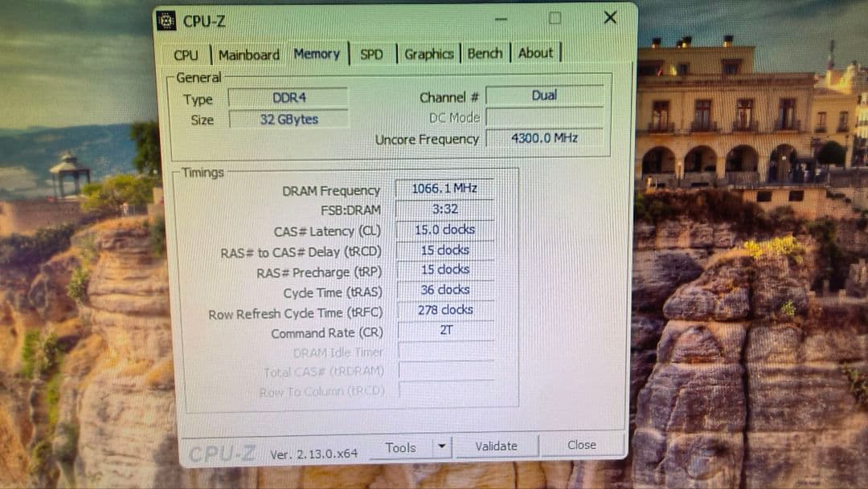This screenshot has height=489, width=868.
Task: Click the Channel # Dual field
Action: pos(545,95)
